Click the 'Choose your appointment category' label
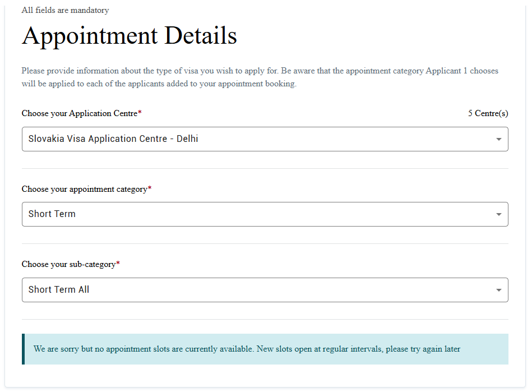This screenshot has width=532, height=392. (85, 189)
